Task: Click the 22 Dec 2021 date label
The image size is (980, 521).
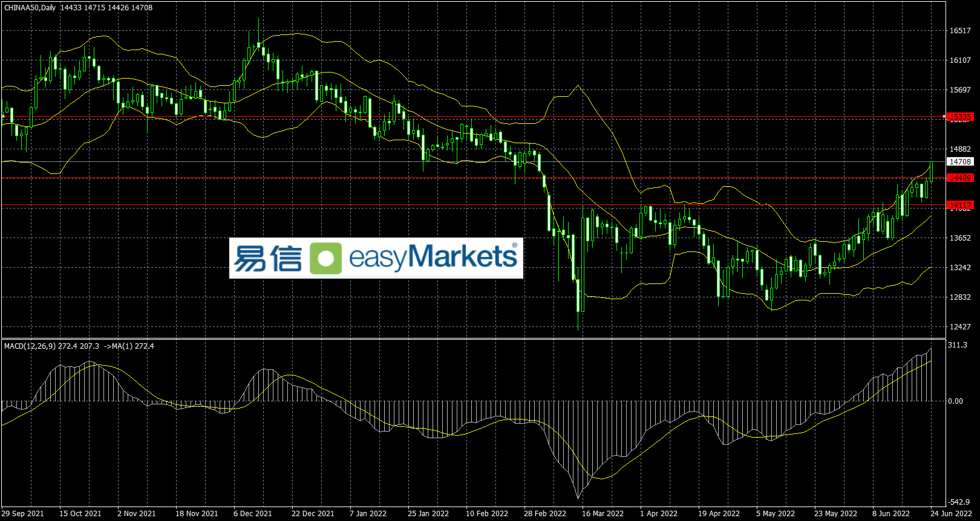Action: click(313, 514)
